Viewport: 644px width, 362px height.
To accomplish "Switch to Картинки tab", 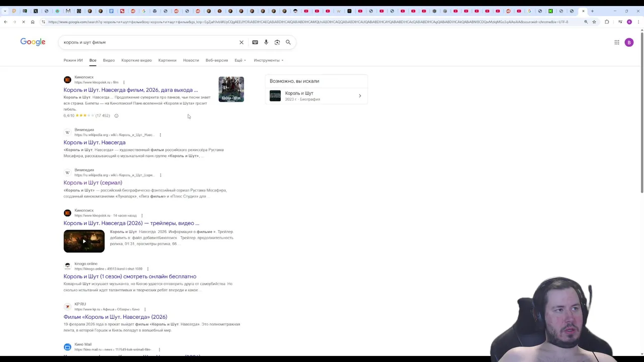I will (x=168, y=60).
